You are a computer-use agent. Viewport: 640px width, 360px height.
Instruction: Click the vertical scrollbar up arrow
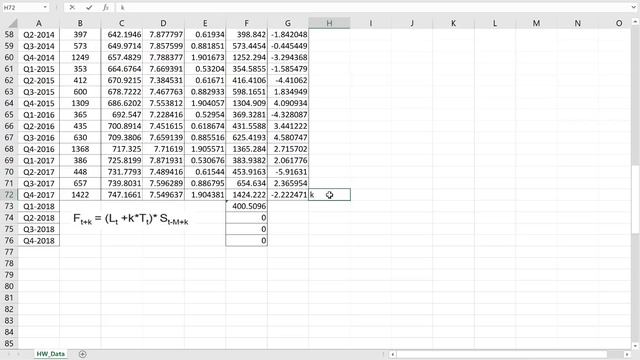636,22
